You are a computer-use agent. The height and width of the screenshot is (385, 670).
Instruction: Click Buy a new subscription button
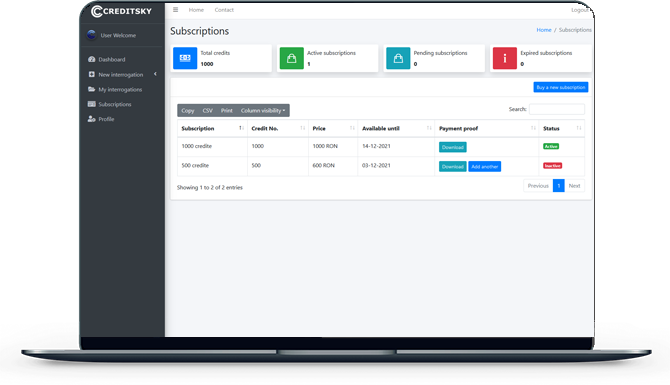coord(561,87)
